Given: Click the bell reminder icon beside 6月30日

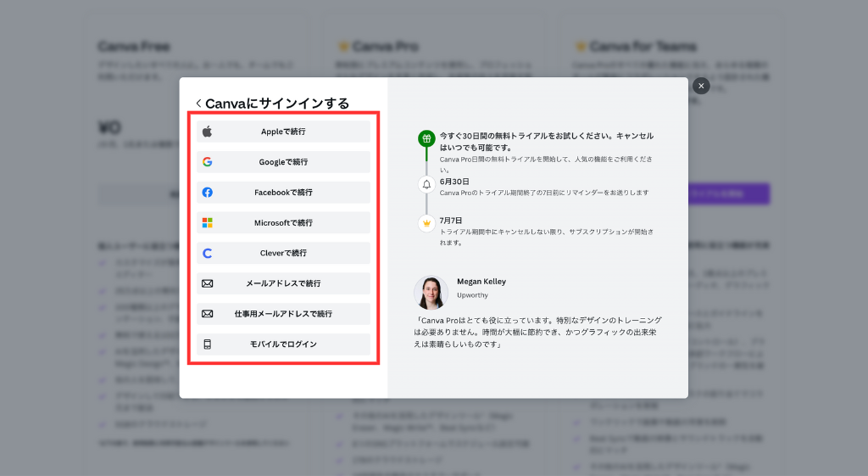Looking at the screenshot, I should [x=426, y=184].
